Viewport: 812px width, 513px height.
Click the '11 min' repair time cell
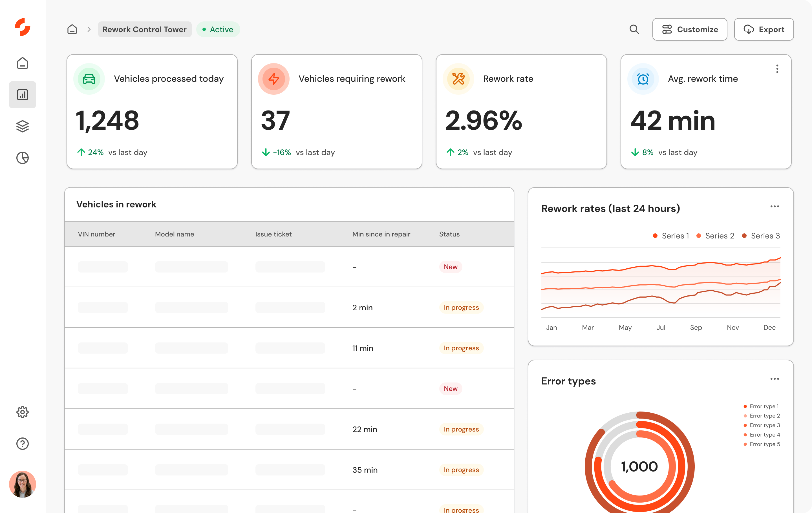[x=363, y=348]
